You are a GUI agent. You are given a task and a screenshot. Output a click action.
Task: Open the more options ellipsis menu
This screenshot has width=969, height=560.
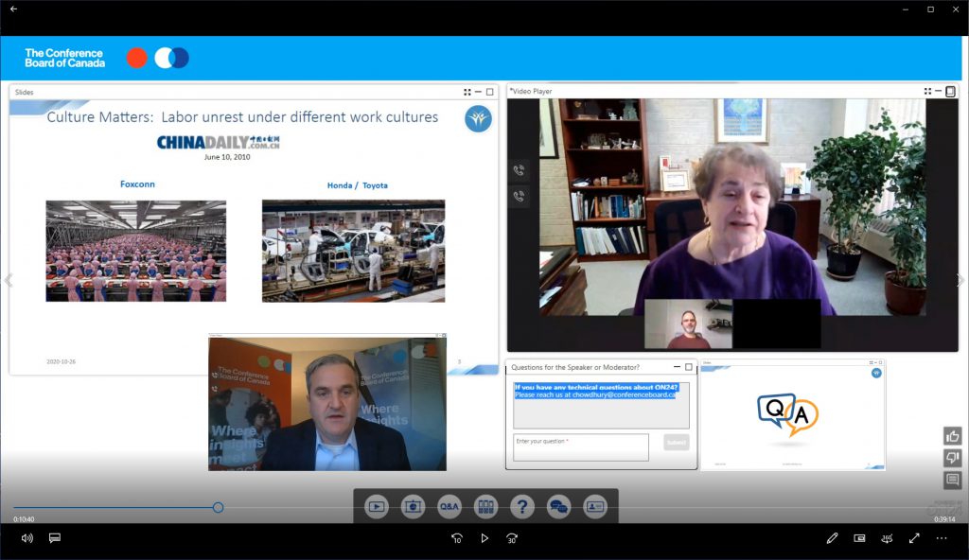[942, 538]
